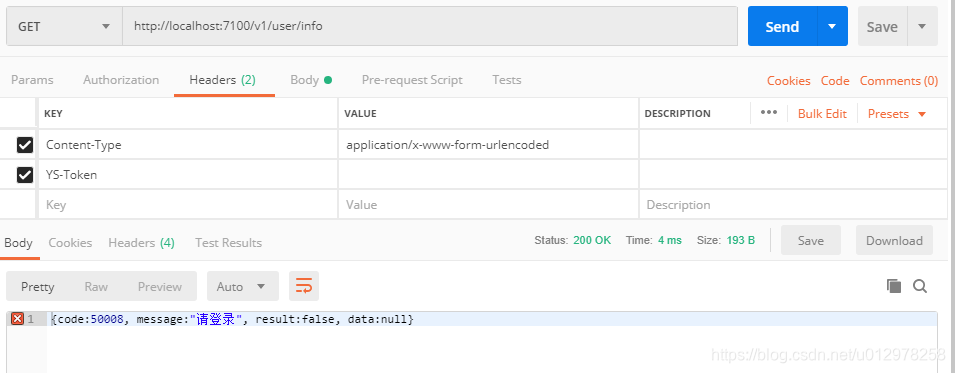955x373 pixels.
Task: Expand the Save button dropdown arrow
Action: point(922,26)
